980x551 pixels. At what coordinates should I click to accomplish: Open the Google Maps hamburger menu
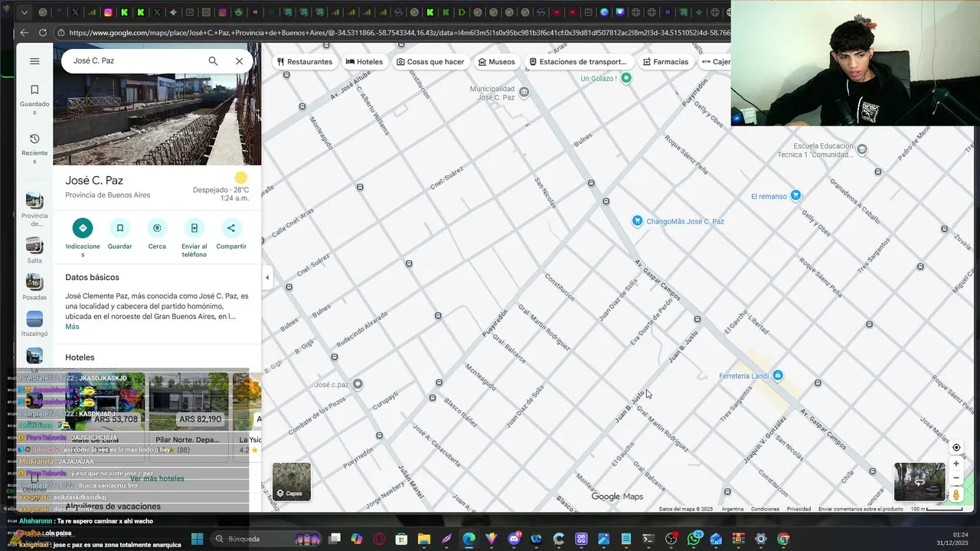(34, 61)
